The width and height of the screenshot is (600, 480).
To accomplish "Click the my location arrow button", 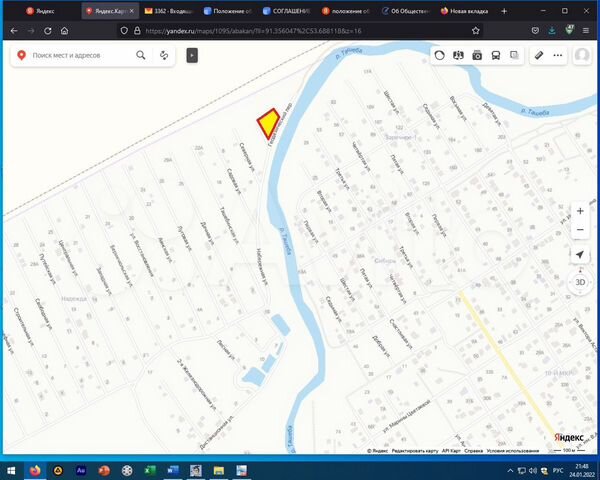I will point(580,256).
